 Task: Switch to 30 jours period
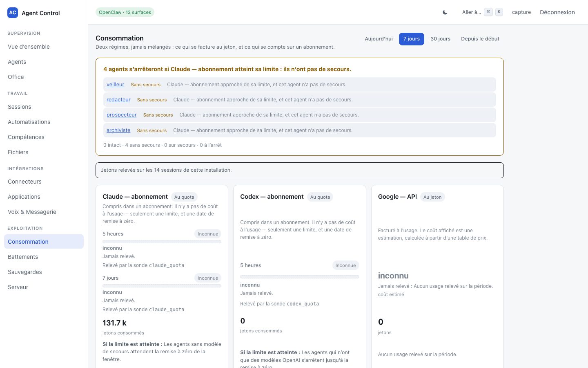pos(440,39)
